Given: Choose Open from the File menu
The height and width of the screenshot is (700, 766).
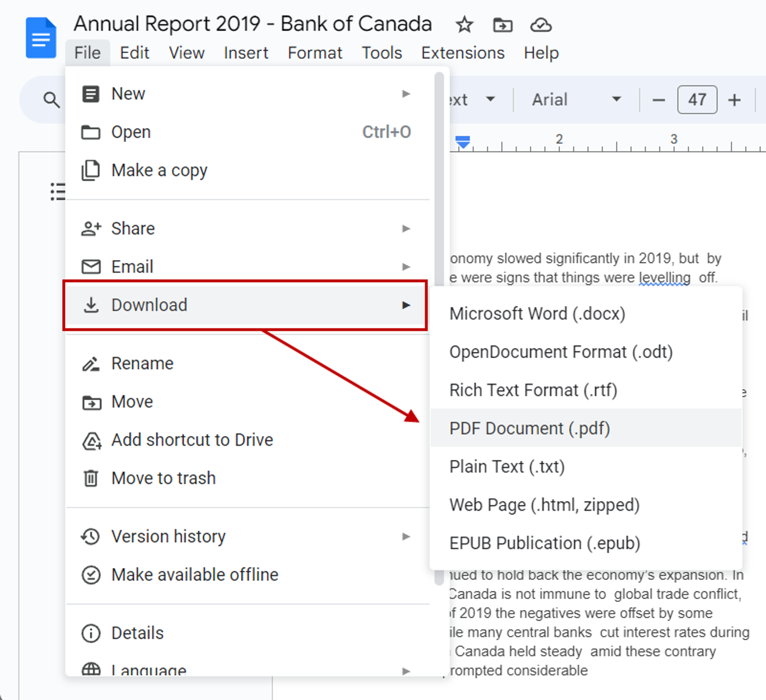Looking at the screenshot, I should 247,132.
